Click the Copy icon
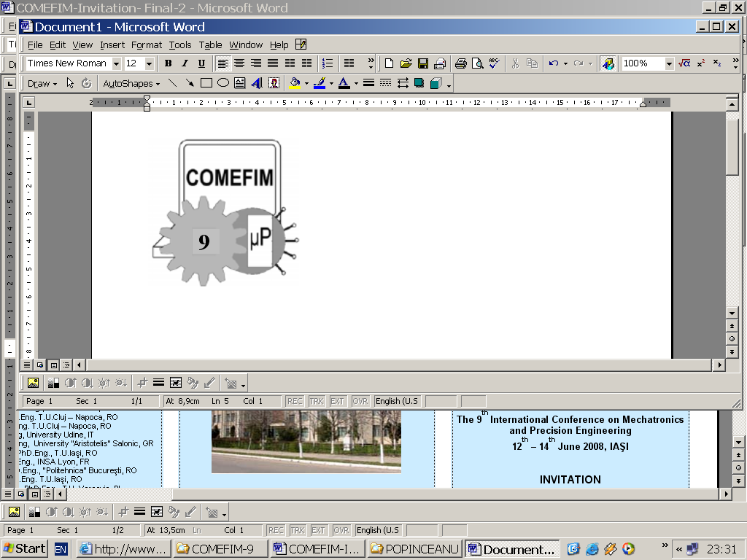Screen dimensions: 747x560 pos(532,63)
